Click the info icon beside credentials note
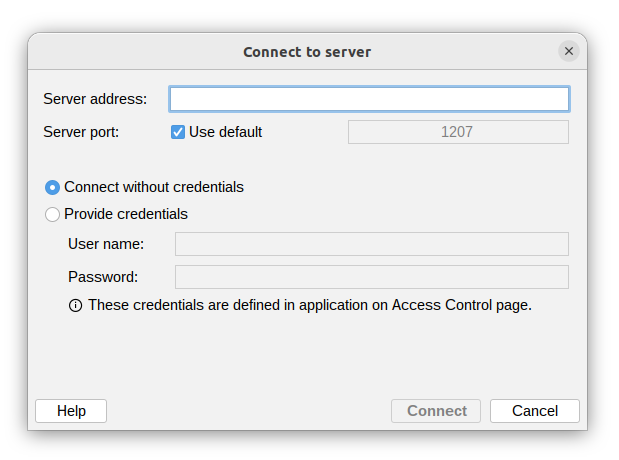The height and width of the screenshot is (460, 619). (x=75, y=306)
